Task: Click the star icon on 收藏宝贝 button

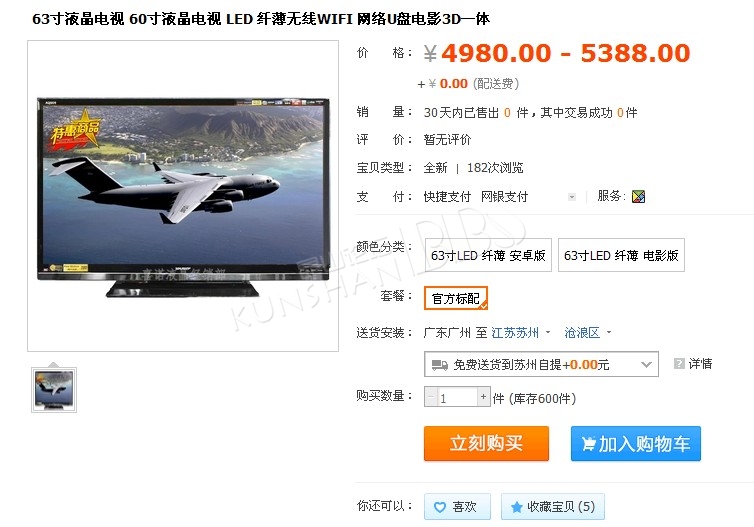Action: pos(516,507)
